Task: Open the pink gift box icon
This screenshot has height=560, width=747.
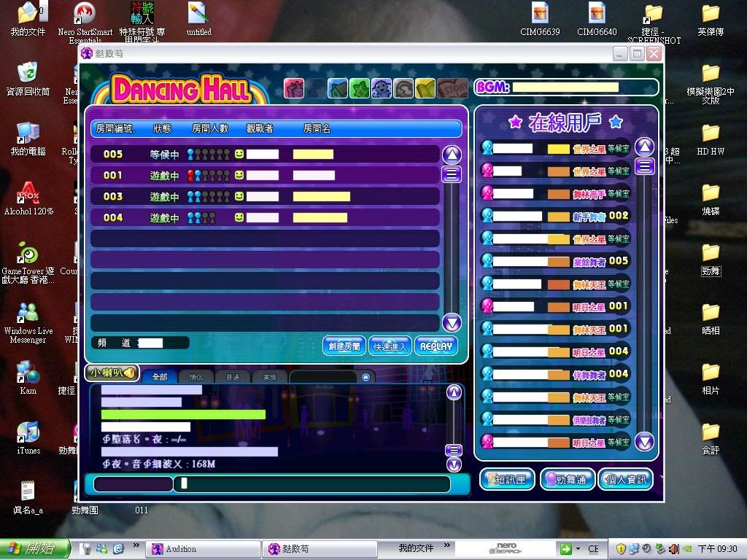Action: 294,88
